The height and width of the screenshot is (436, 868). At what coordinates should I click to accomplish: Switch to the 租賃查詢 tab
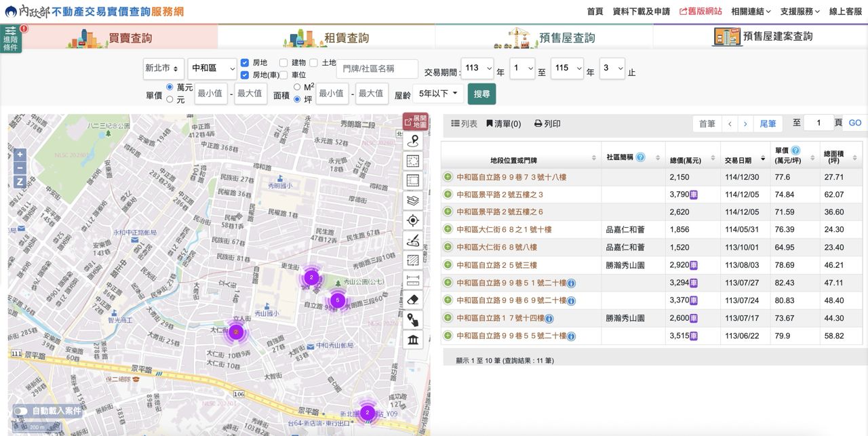[326, 37]
